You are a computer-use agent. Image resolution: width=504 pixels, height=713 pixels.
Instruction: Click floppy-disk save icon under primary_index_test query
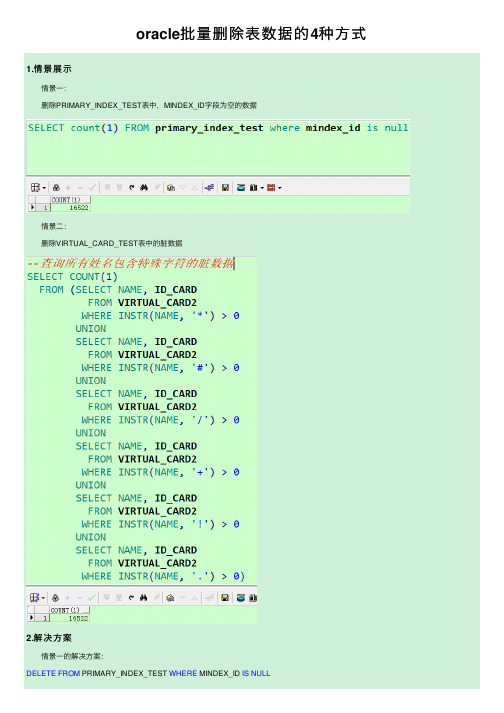click(x=225, y=187)
